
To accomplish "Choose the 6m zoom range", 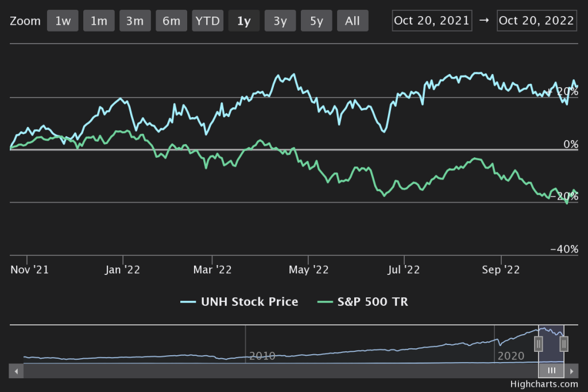I will tap(171, 21).
